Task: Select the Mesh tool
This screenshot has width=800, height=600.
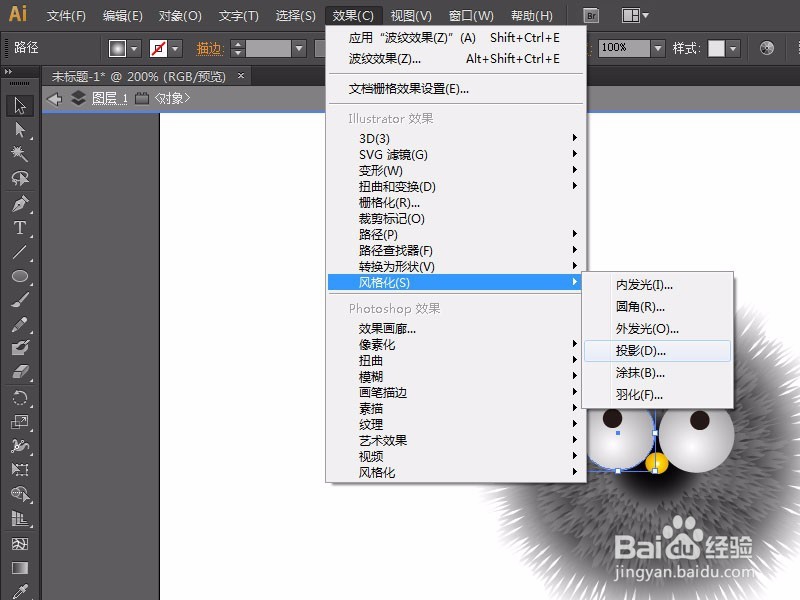Action: coord(20,544)
